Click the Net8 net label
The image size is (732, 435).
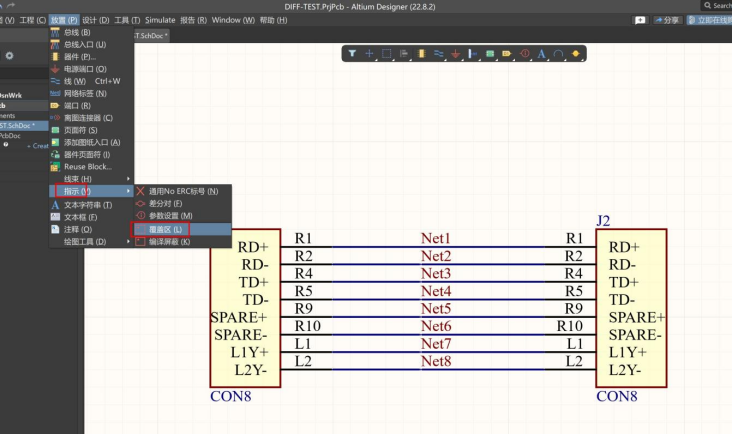436,361
